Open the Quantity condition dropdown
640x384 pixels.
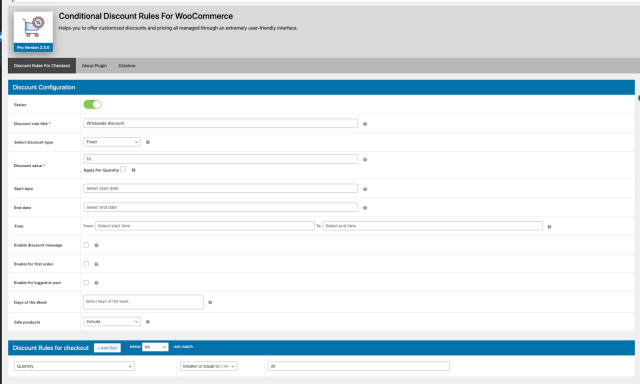pos(74,366)
